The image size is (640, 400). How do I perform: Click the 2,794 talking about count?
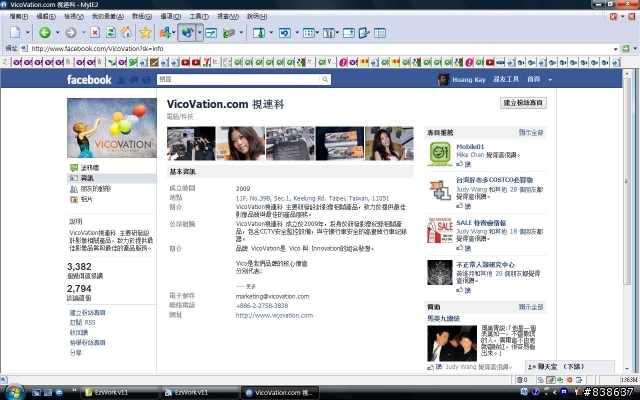coord(79,289)
